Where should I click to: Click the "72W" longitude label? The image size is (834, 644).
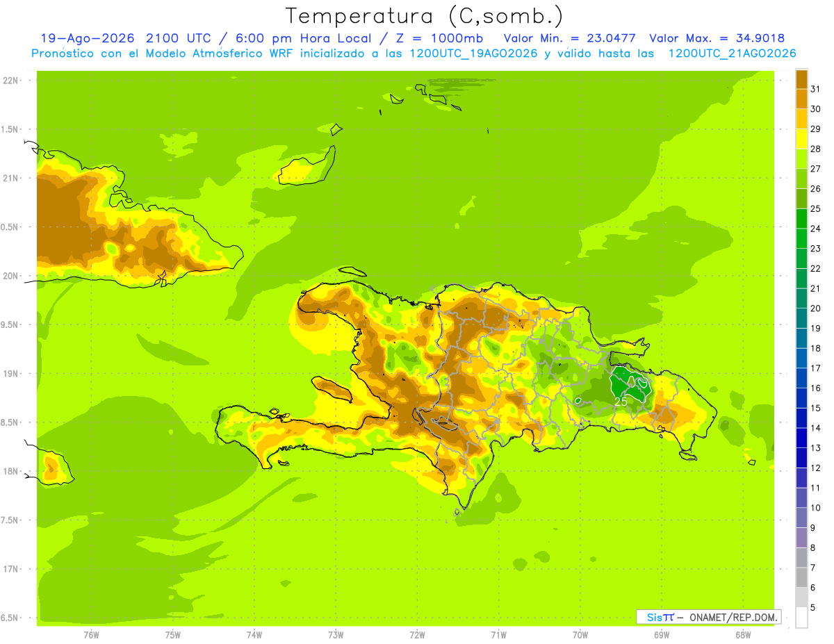coord(417,635)
